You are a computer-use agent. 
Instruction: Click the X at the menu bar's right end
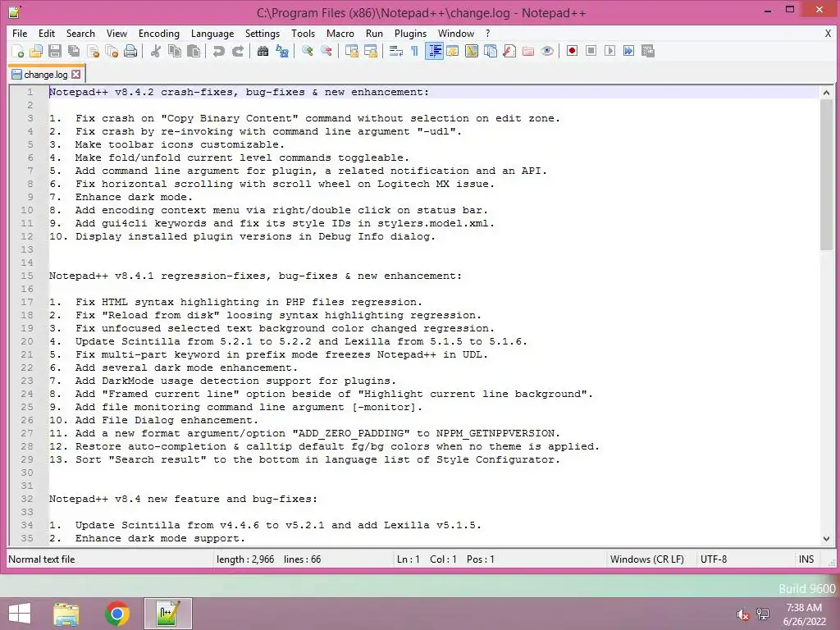[x=828, y=33]
